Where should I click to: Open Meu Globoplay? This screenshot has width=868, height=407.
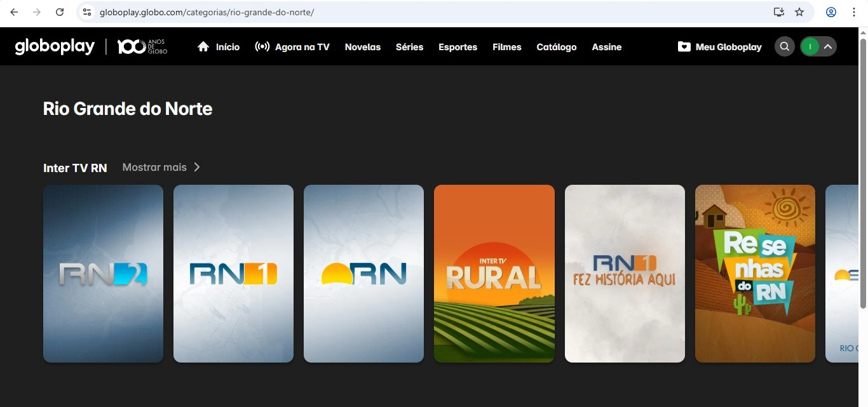[x=720, y=47]
